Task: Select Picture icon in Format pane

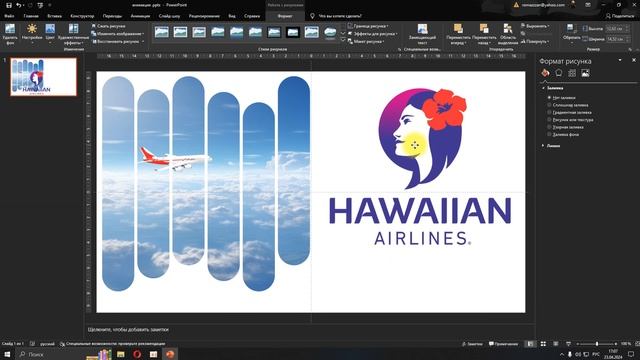Action: coord(585,73)
